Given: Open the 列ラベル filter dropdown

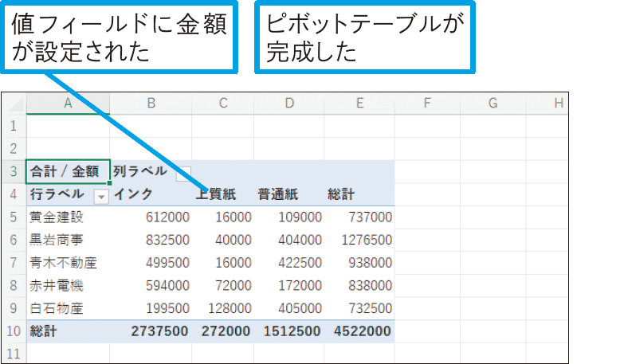Looking at the screenshot, I should pyautogui.click(x=183, y=171).
